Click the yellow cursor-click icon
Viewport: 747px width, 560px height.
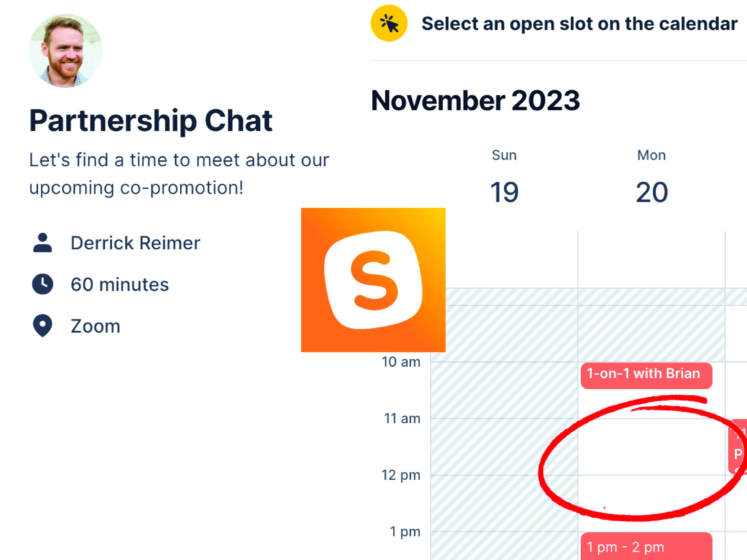click(389, 23)
